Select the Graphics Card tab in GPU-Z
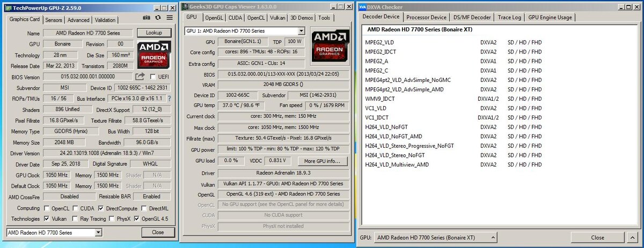 pos(25,19)
